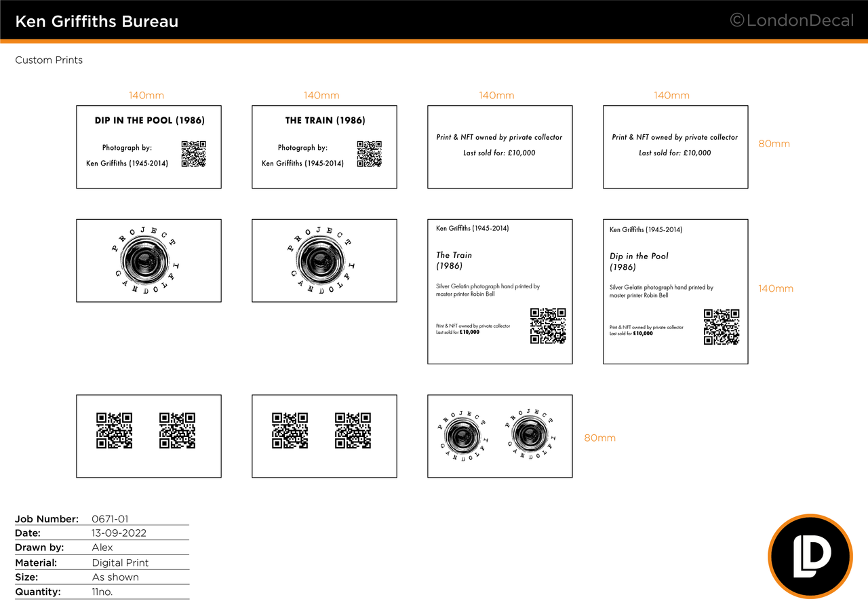
Task: Click the QR code on The Train square label
Action: [548, 326]
